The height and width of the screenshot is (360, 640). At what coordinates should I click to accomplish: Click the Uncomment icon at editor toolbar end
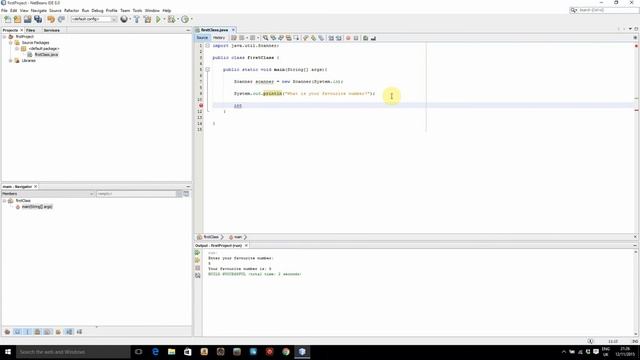[x=373, y=38]
